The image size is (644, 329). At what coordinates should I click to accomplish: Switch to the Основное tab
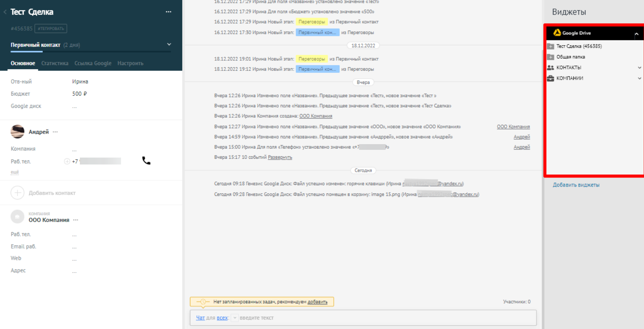point(23,63)
